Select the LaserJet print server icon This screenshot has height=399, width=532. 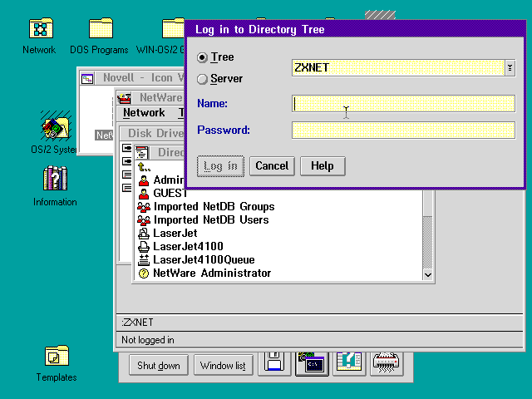(x=144, y=233)
